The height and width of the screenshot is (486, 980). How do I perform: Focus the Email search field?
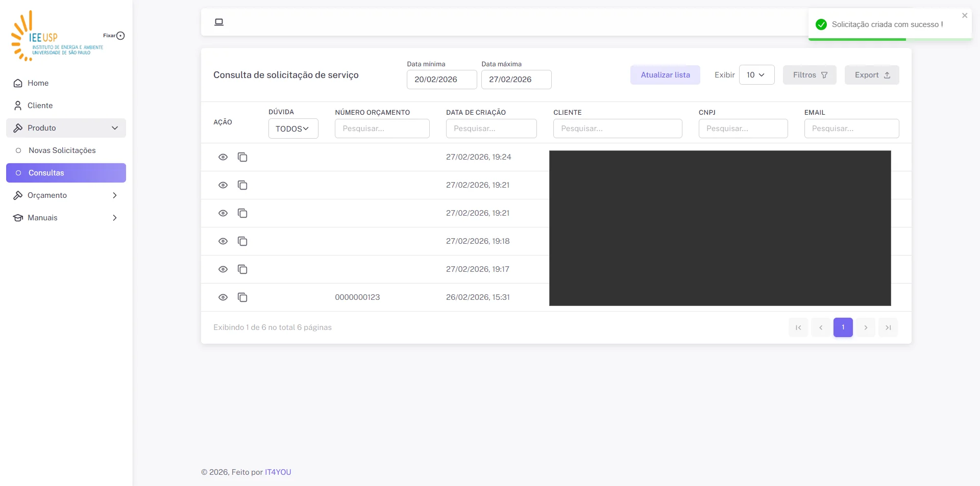click(852, 129)
